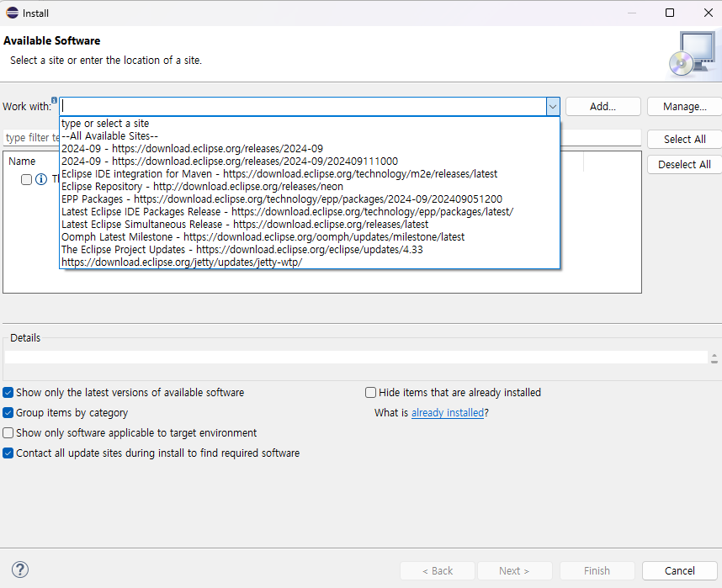The height and width of the screenshot is (588, 722).
Task: Toggle Group items by category checkbox
Action: (8, 412)
